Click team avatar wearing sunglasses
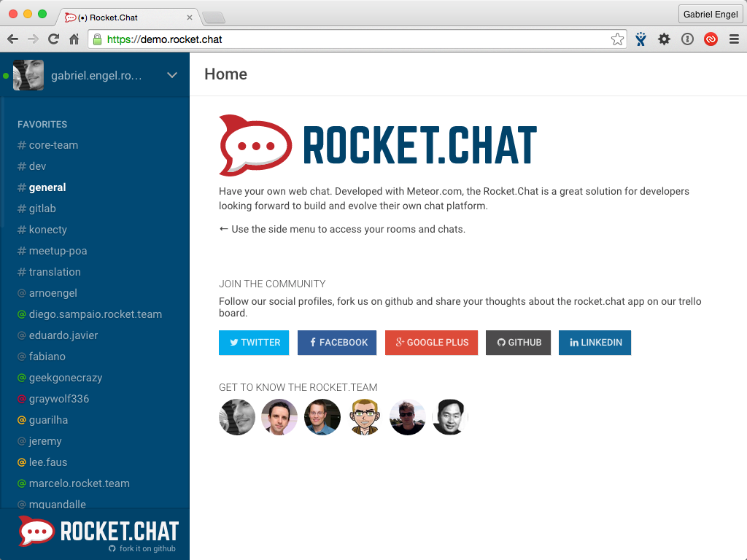 [x=407, y=417]
